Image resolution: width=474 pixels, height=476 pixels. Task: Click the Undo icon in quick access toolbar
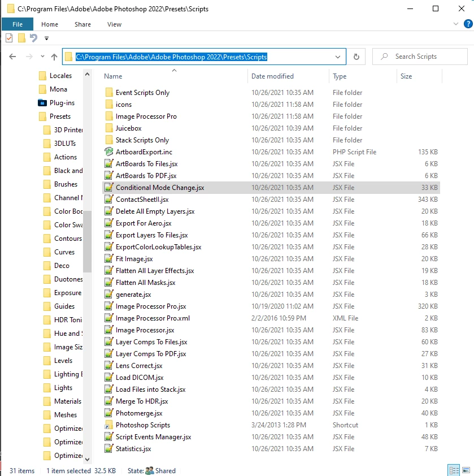[34, 38]
